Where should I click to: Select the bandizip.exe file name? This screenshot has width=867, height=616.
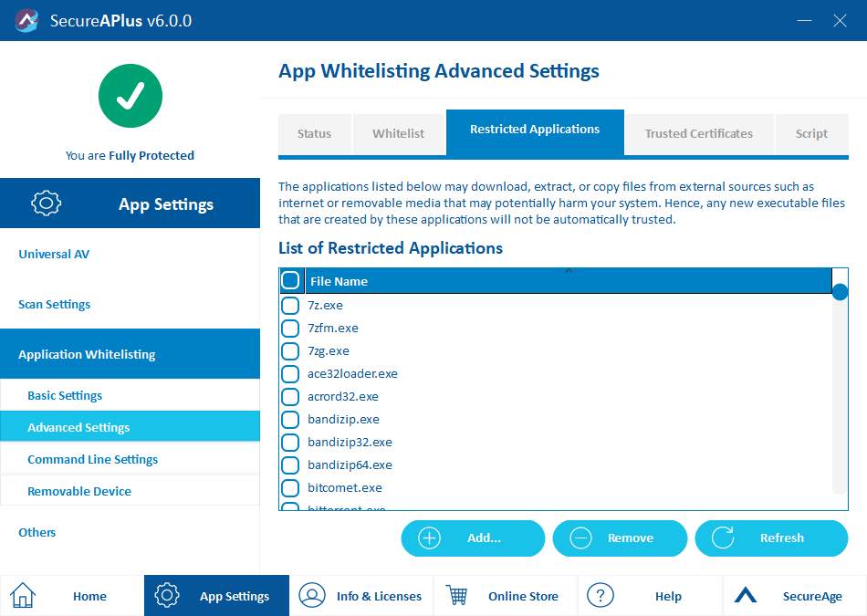343,419
